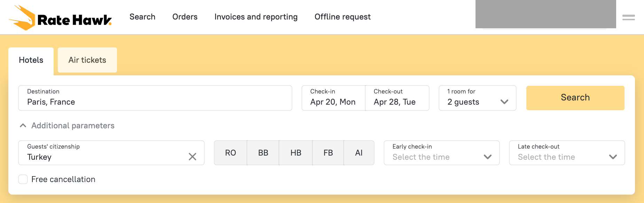Select the FB meal option
The width and height of the screenshot is (644, 203).
point(328,153)
